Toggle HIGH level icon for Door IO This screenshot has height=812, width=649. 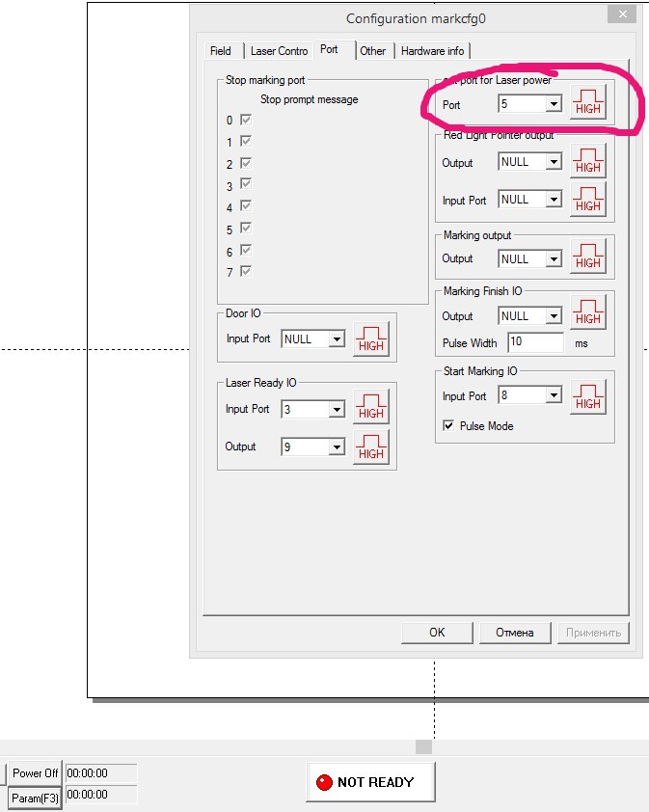371,339
